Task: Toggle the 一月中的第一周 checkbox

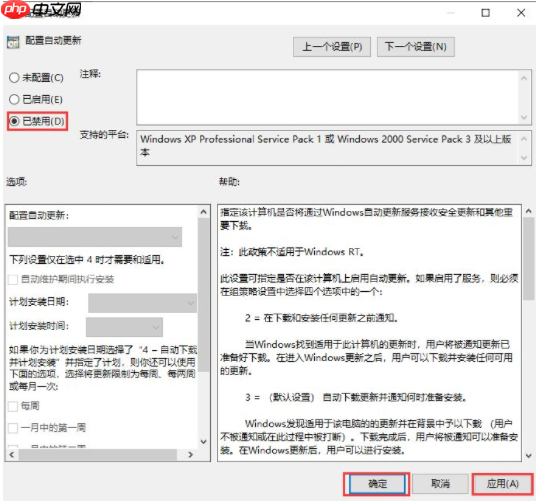Action: pos(13,428)
